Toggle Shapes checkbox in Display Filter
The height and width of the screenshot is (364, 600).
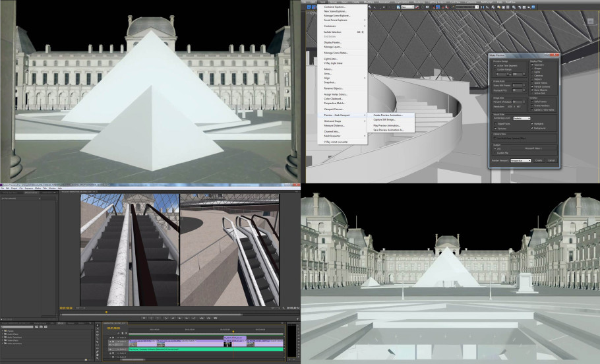[x=532, y=69]
